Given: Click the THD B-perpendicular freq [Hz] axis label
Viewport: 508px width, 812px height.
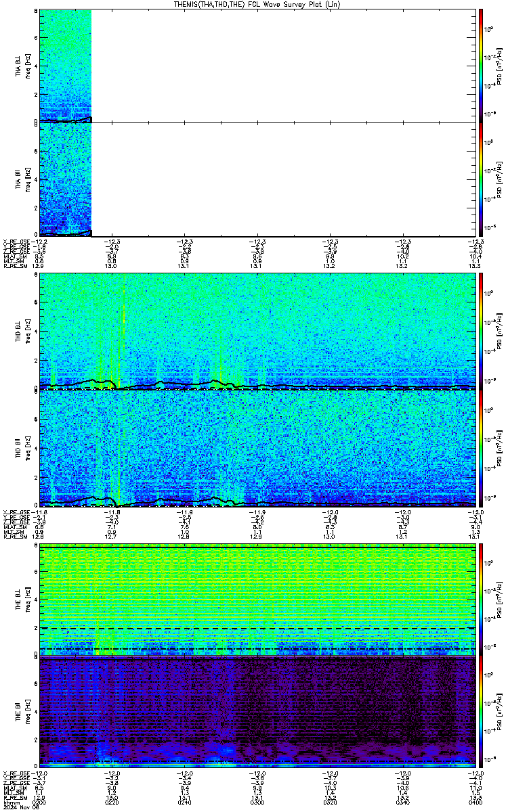Looking at the screenshot, I should [x=26, y=332].
